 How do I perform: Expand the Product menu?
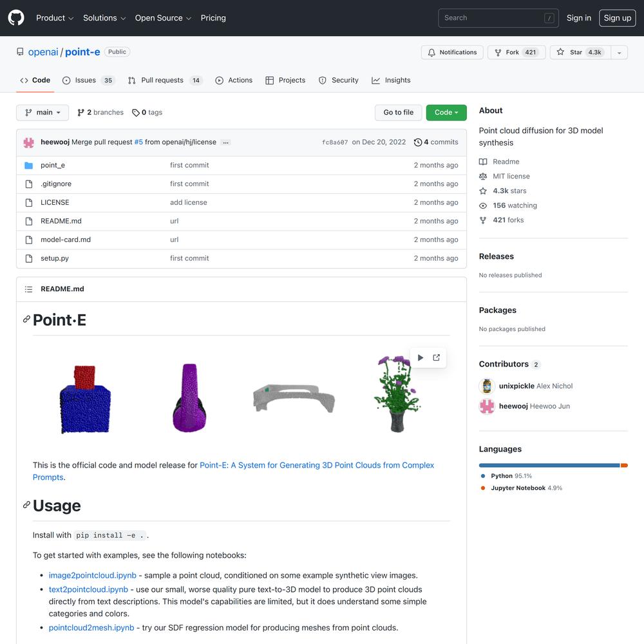(x=55, y=18)
